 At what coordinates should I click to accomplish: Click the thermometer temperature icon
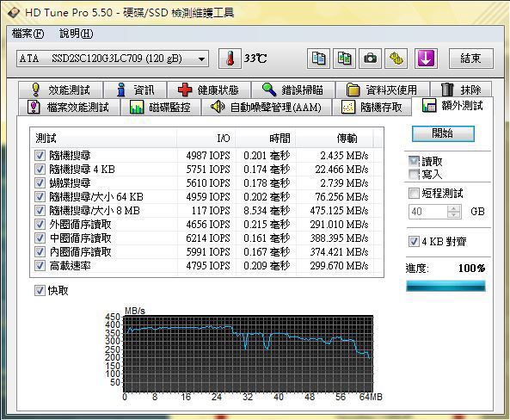(230, 59)
